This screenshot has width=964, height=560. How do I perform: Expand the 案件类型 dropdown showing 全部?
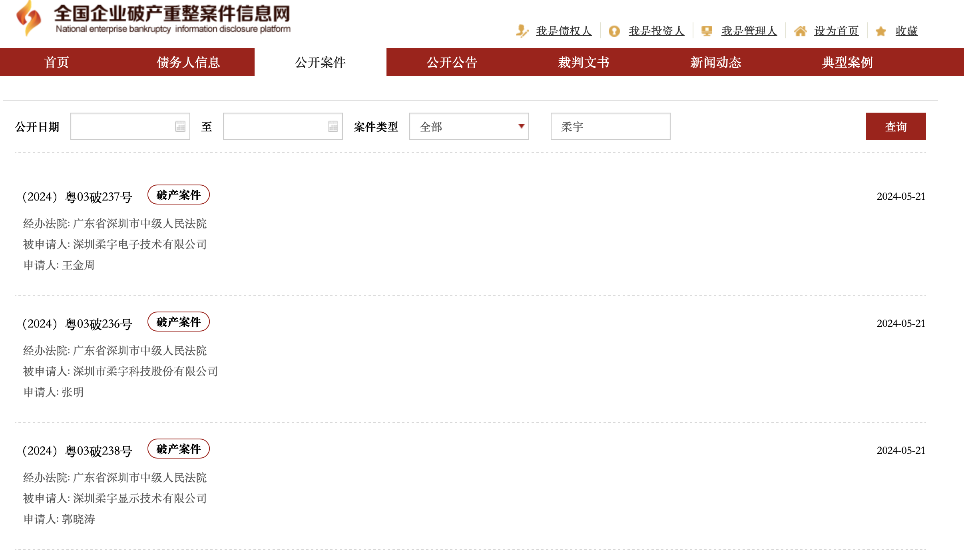pyautogui.click(x=469, y=127)
